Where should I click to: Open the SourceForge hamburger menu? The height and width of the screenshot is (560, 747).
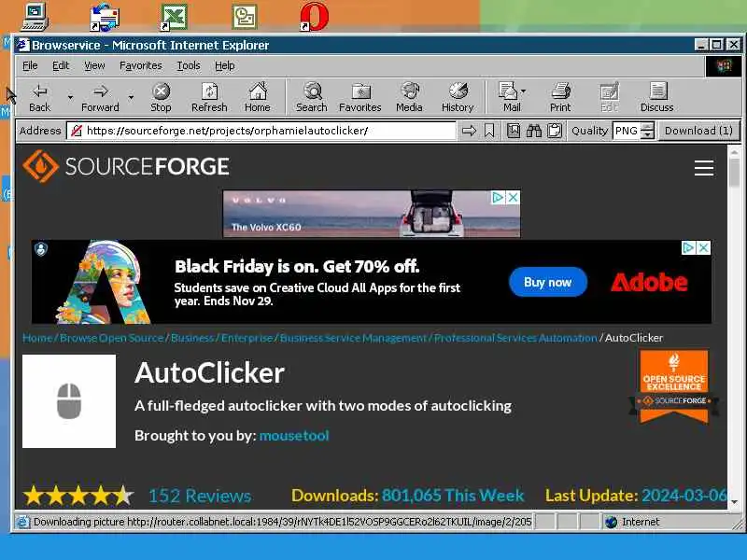[x=704, y=168]
